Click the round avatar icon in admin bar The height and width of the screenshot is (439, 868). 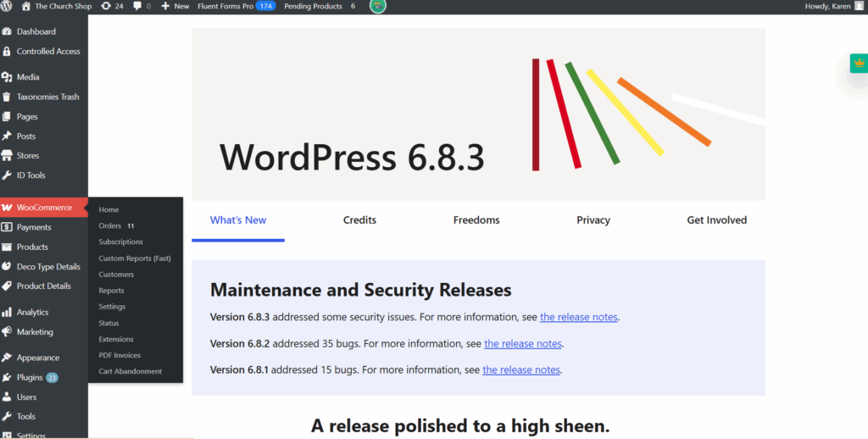(x=378, y=6)
